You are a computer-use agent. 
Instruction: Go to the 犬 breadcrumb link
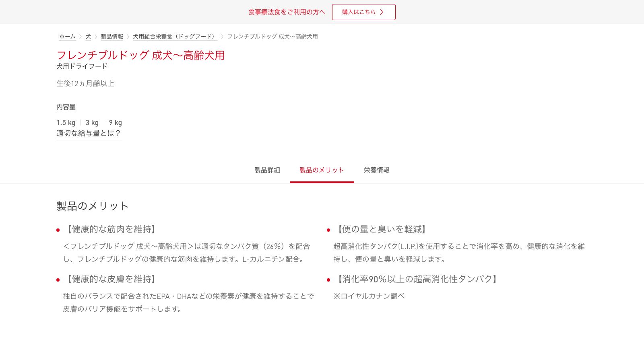coord(88,37)
